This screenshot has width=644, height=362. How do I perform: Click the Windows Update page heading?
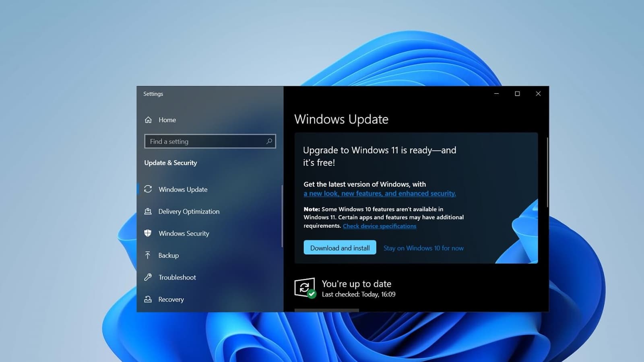pos(341,119)
